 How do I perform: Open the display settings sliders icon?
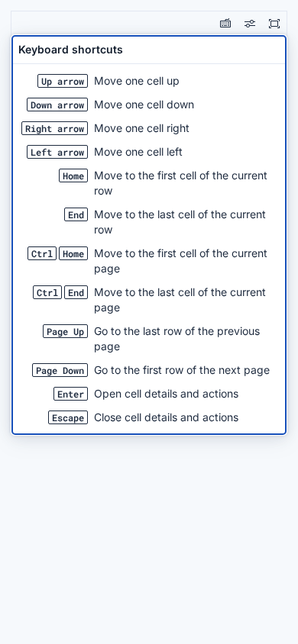250,24
